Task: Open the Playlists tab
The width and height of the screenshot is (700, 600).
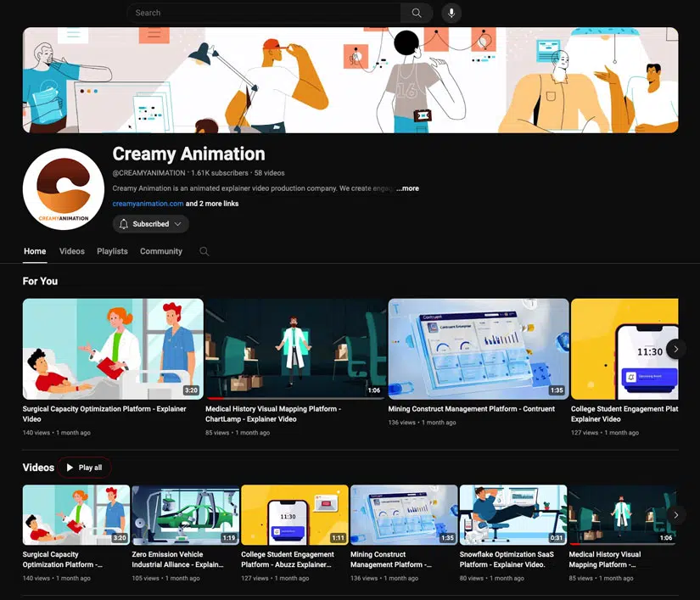Action: [x=112, y=251]
